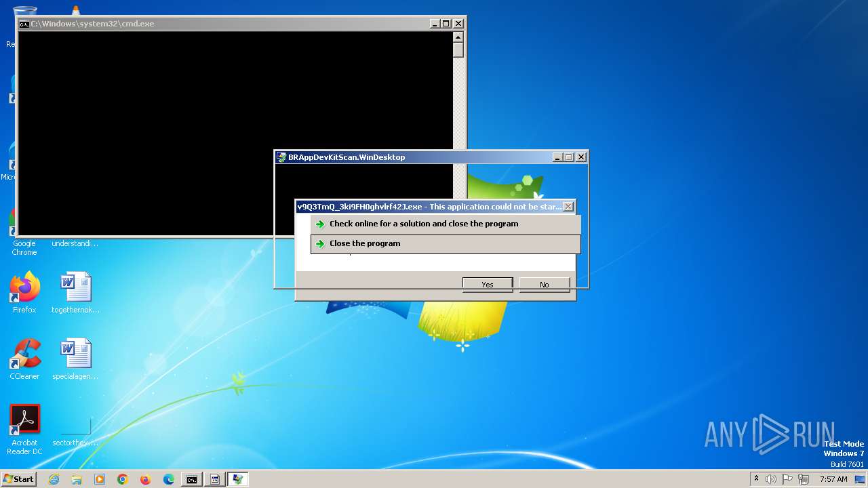Open Acrobat Reader DC desktop shortcut

(x=24, y=430)
